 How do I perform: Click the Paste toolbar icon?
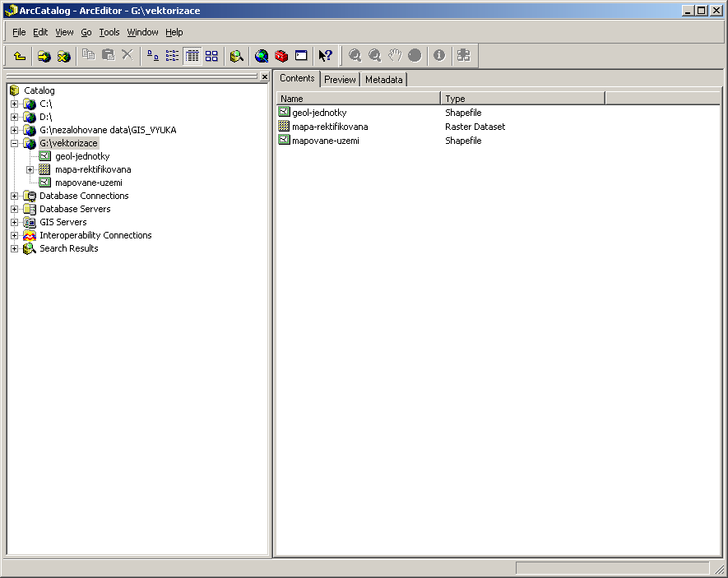point(108,55)
